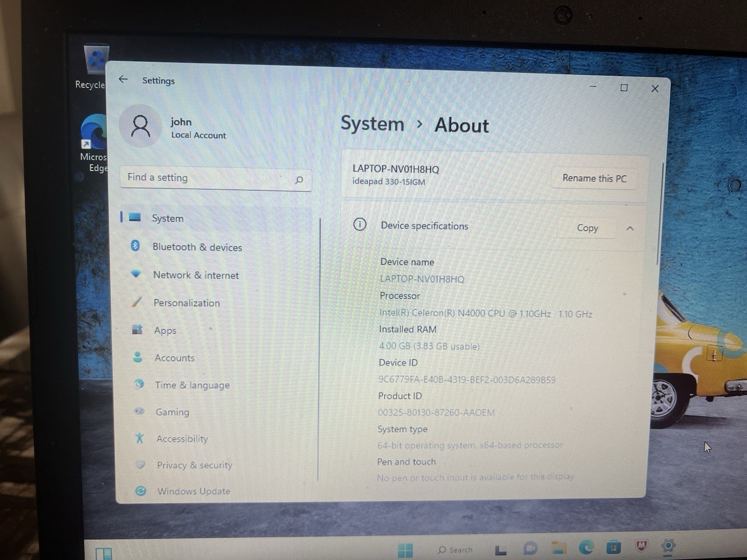Click the Product ID value 00325-80130-87260-AAOEM
This screenshot has width=747, height=560.
436,413
